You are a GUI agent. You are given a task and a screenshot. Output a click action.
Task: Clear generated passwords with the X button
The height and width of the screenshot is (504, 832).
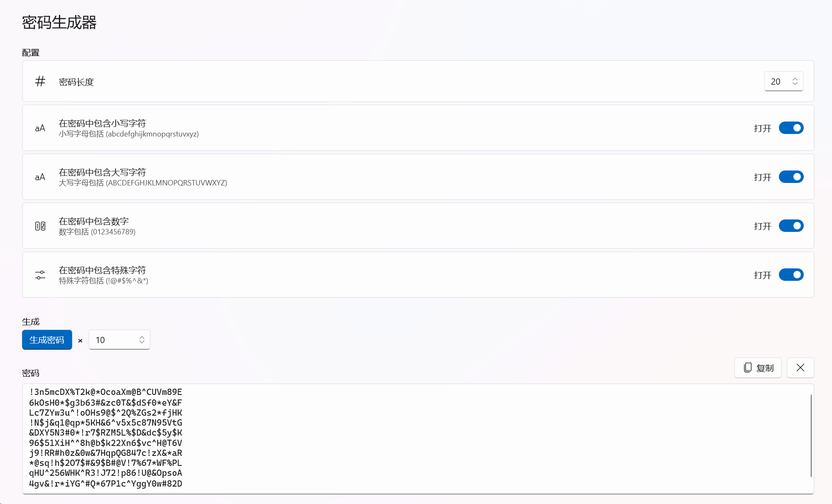(800, 368)
